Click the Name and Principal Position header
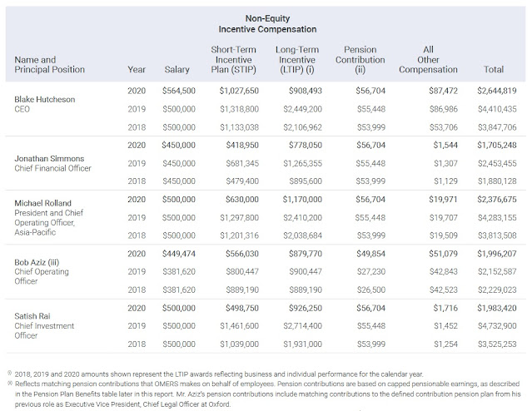The width and height of the screenshot is (532, 411). [x=49, y=64]
